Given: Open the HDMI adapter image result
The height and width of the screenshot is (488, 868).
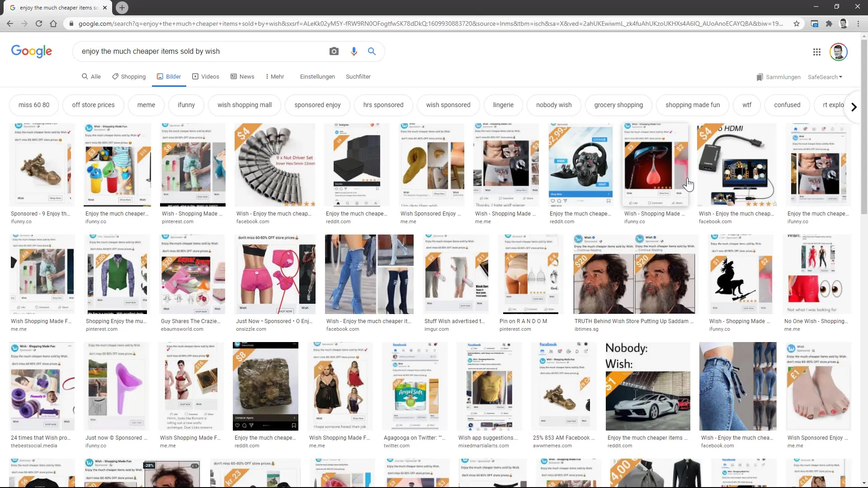Looking at the screenshot, I should pyautogui.click(x=737, y=165).
